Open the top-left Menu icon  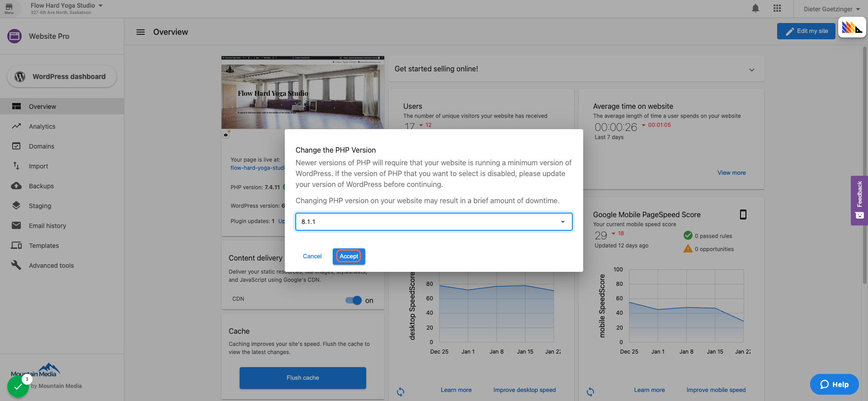click(9, 9)
